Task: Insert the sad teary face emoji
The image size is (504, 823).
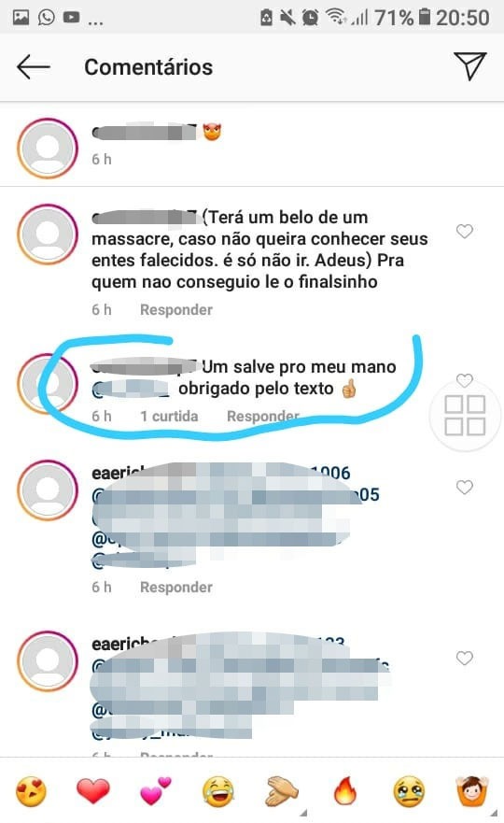Action: (x=409, y=791)
